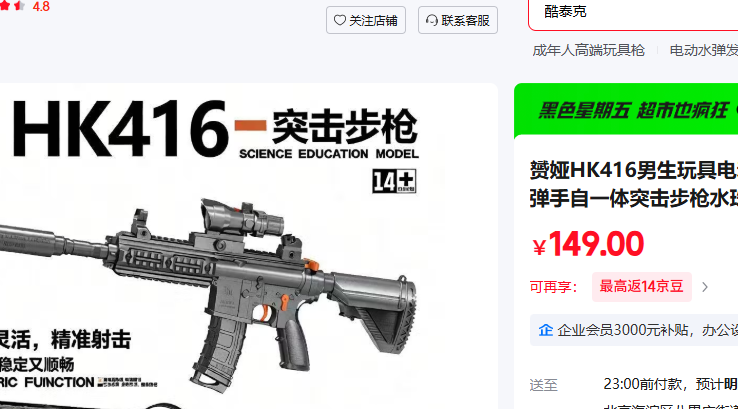Open the 电动水弹 suggested search link

coord(704,50)
